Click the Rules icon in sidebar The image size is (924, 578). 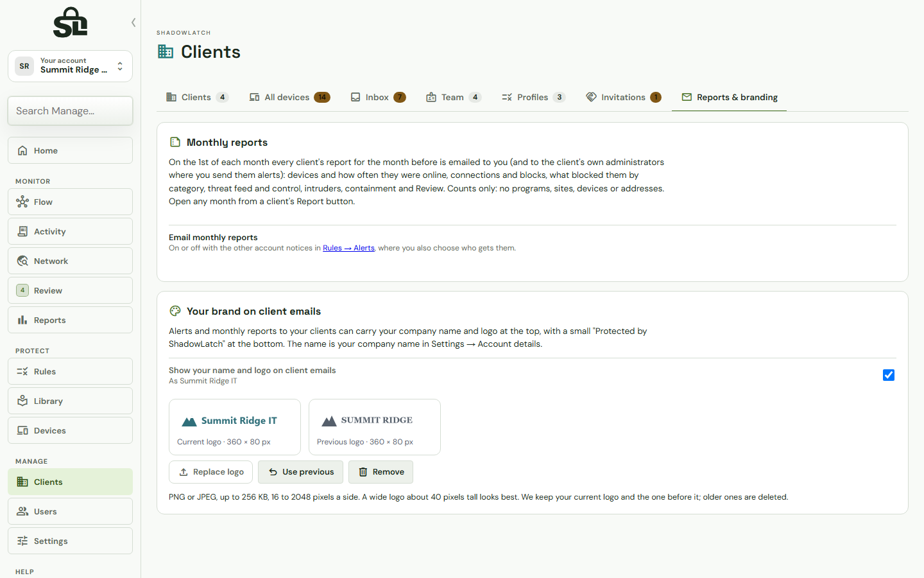(x=22, y=371)
